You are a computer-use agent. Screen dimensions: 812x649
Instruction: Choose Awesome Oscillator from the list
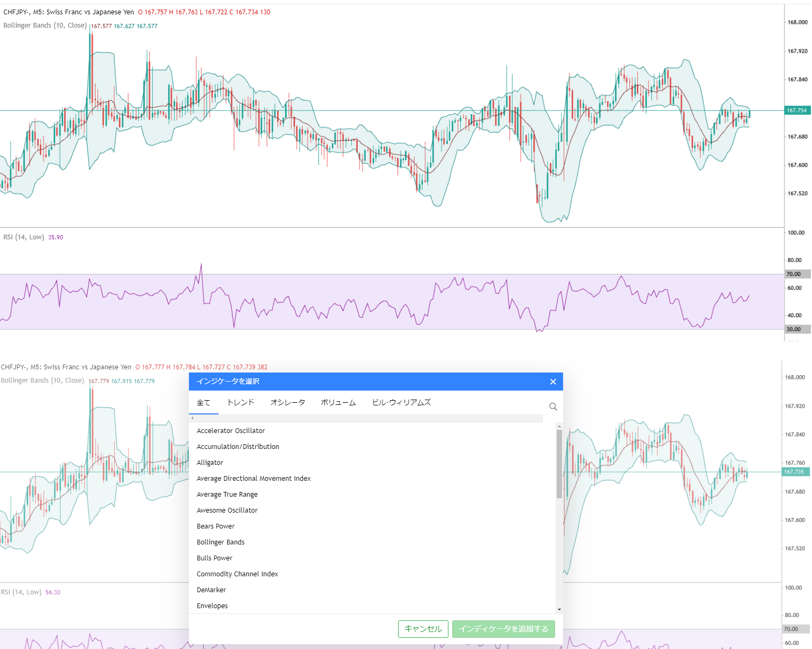coord(372,510)
